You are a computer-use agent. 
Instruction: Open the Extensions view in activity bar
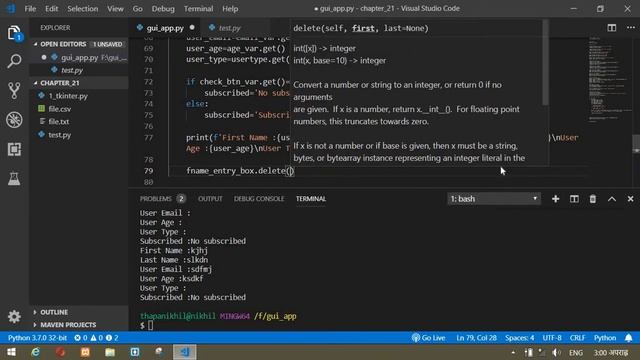pos(14,149)
